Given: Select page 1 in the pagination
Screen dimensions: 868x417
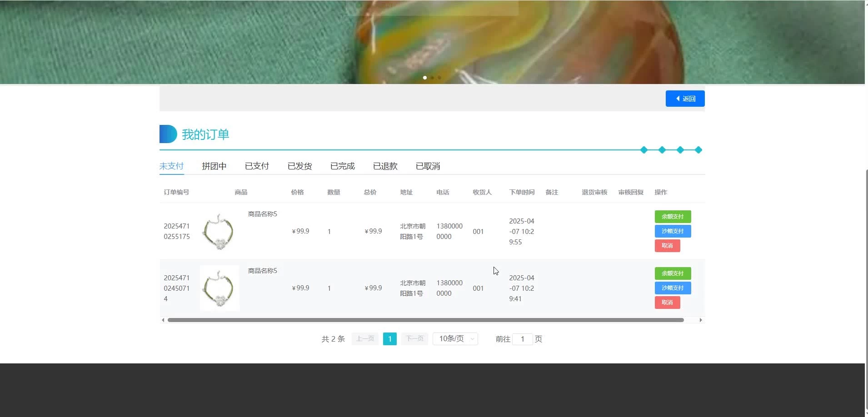Looking at the screenshot, I should point(390,339).
